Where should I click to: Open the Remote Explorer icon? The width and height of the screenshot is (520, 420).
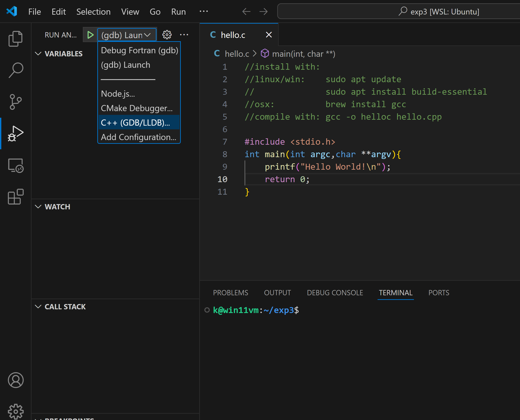(x=16, y=166)
